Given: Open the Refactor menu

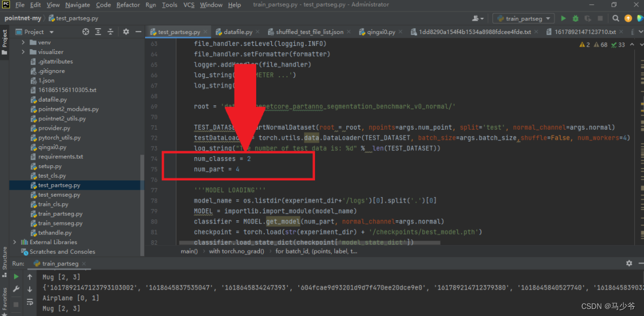Looking at the screenshot, I should click(x=128, y=5).
